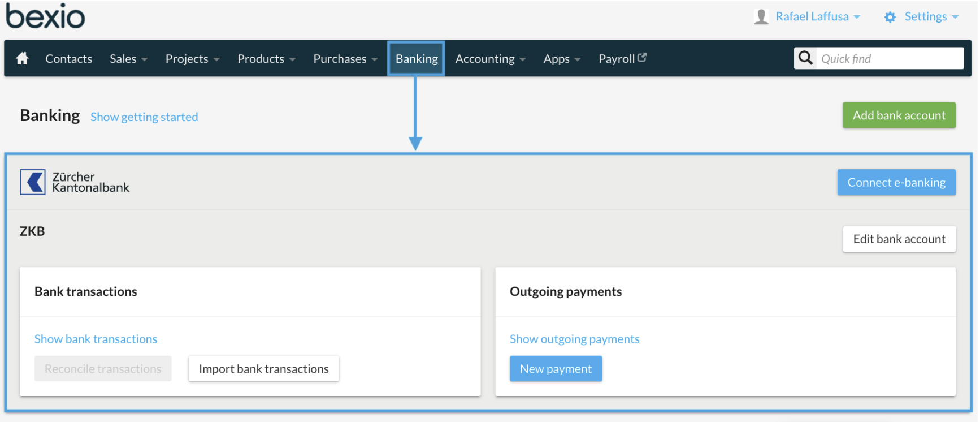Select the Banking menu item
The height and width of the screenshot is (422, 980).
416,58
